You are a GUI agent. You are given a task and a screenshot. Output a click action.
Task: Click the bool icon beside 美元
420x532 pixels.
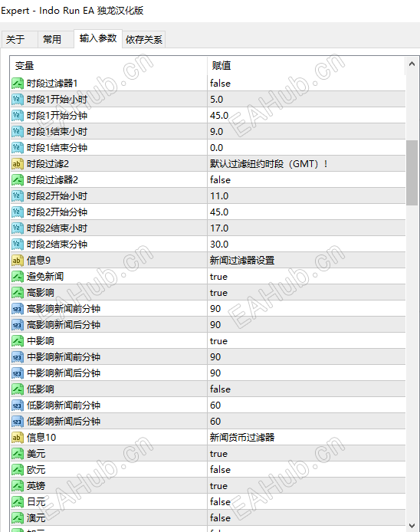click(18, 454)
